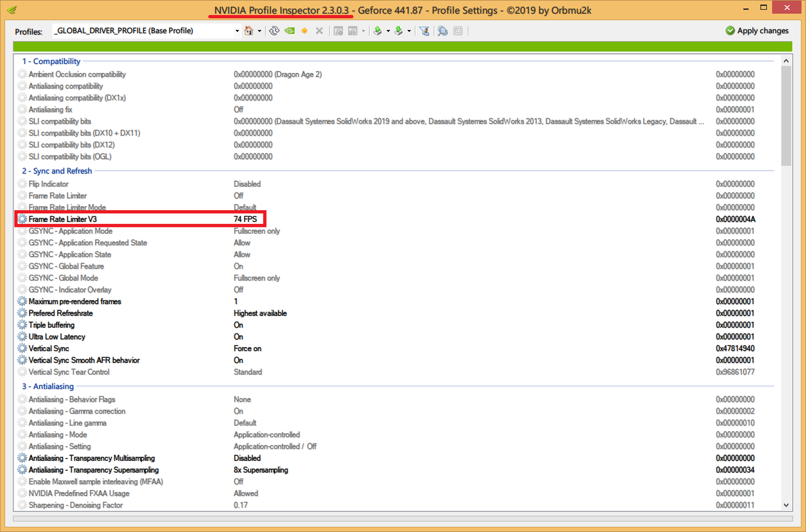Select hex value 0x47814940
This screenshot has height=532, width=806.
[735, 348]
